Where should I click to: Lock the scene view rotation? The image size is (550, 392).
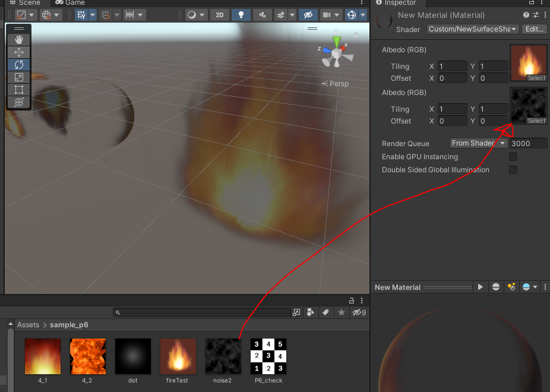356,35
